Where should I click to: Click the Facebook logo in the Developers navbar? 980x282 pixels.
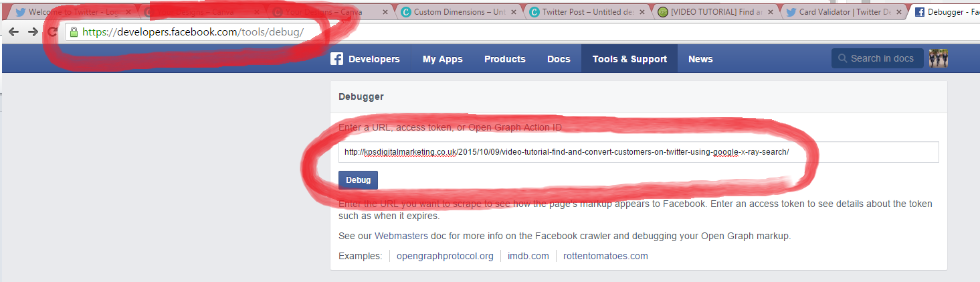coord(337,59)
